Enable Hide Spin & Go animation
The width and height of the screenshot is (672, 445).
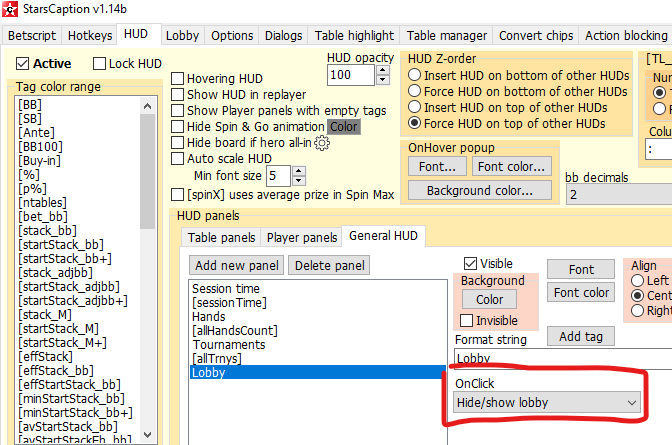pyautogui.click(x=177, y=127)
